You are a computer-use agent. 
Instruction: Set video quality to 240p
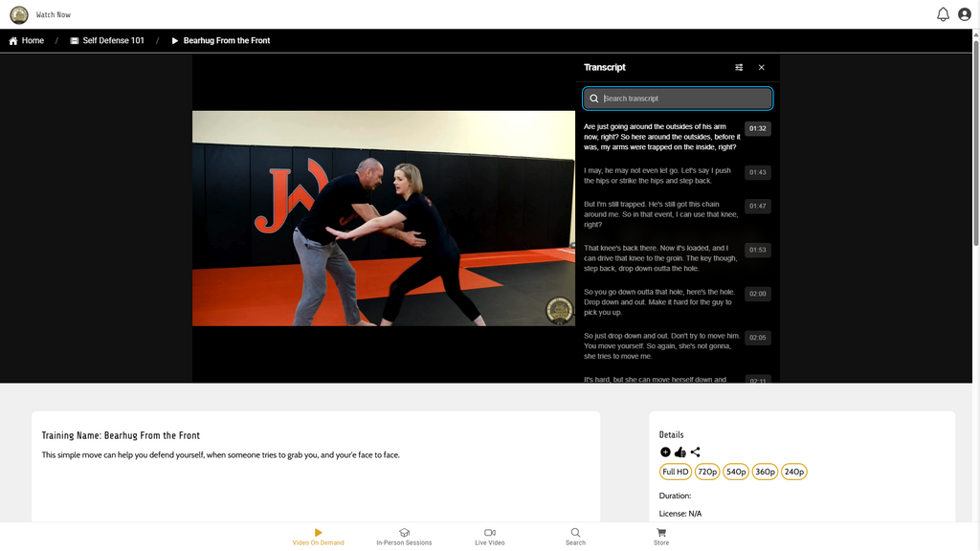[793, 472]
